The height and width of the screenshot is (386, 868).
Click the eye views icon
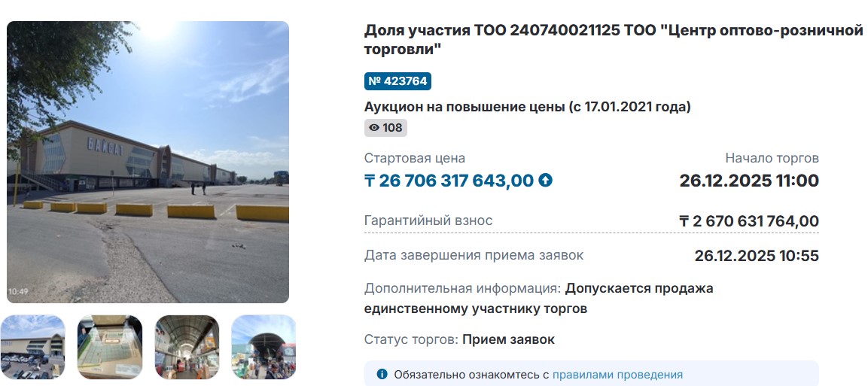tap(373, 128)
